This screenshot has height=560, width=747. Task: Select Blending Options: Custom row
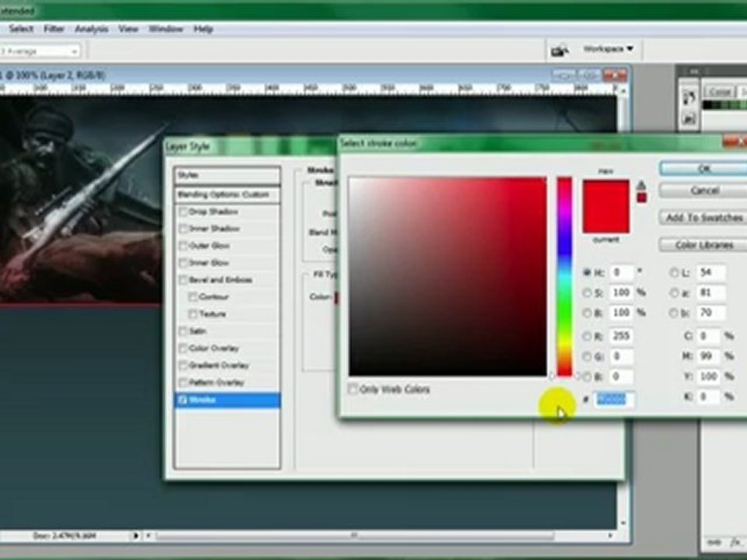click(227, 194)
